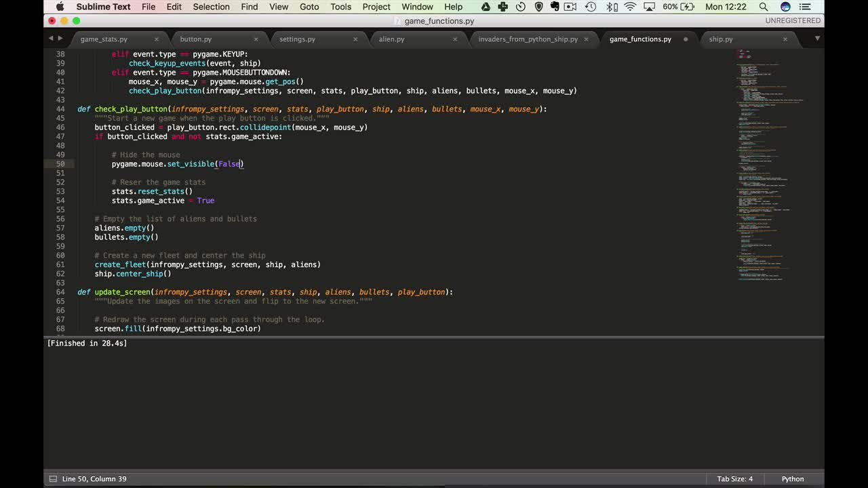
Task: Click the left tab navigation arrow
Action: (51, 39)
